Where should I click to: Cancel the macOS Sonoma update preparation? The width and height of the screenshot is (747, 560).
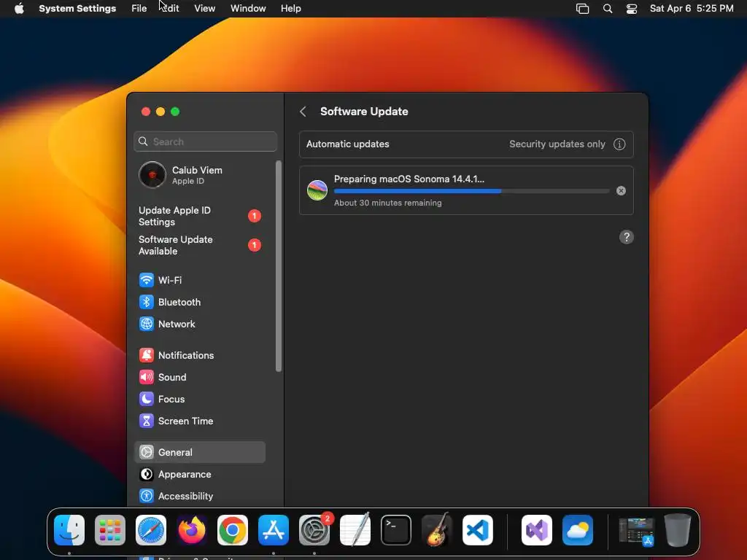tap(621, 191)
